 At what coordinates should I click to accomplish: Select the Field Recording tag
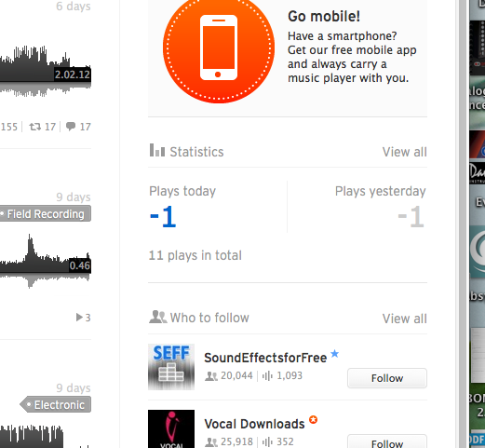46,213
